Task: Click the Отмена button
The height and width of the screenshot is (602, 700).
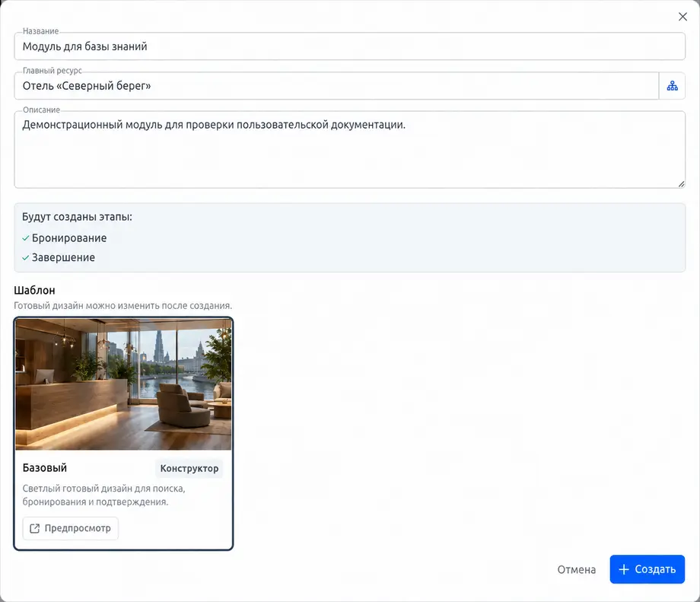Action: tap(576, 569)
